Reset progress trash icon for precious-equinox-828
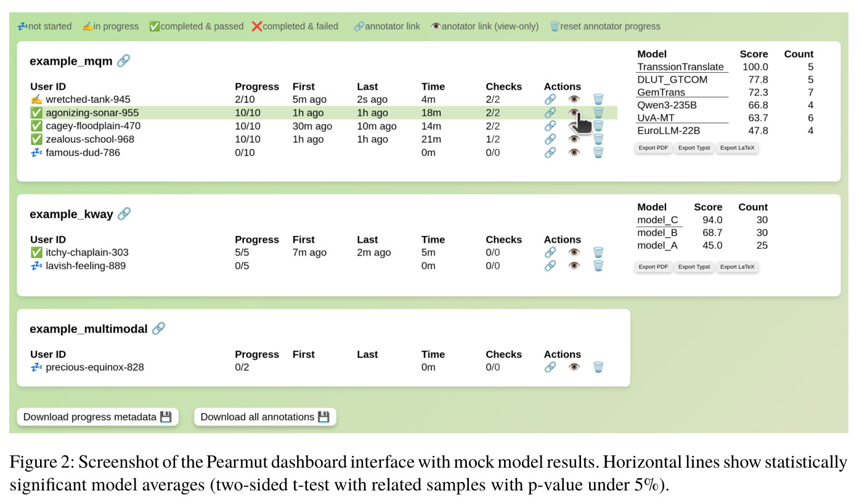Viewport: 862px width, 504px height. 598,367
